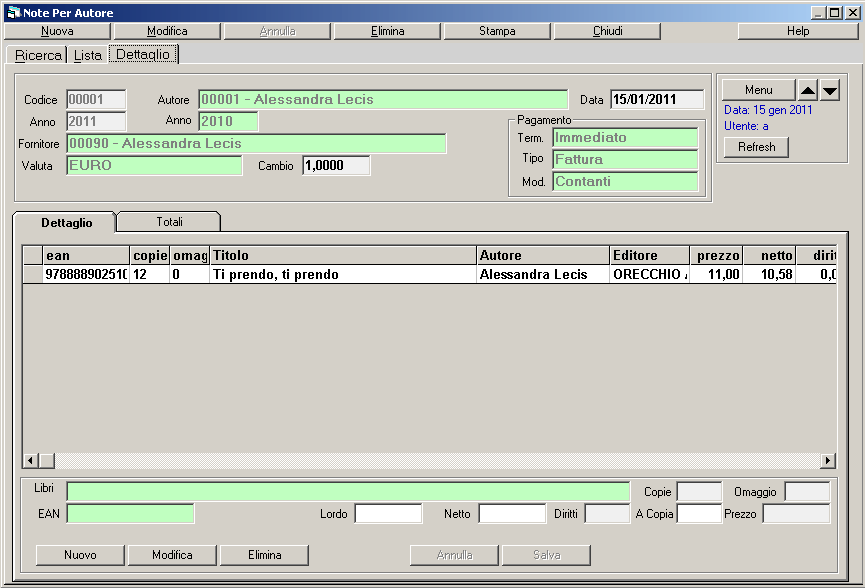Click the 'ORECCHIO' editore cell
Viewport: 865px width, 588px height.
[x=650, y=274]
